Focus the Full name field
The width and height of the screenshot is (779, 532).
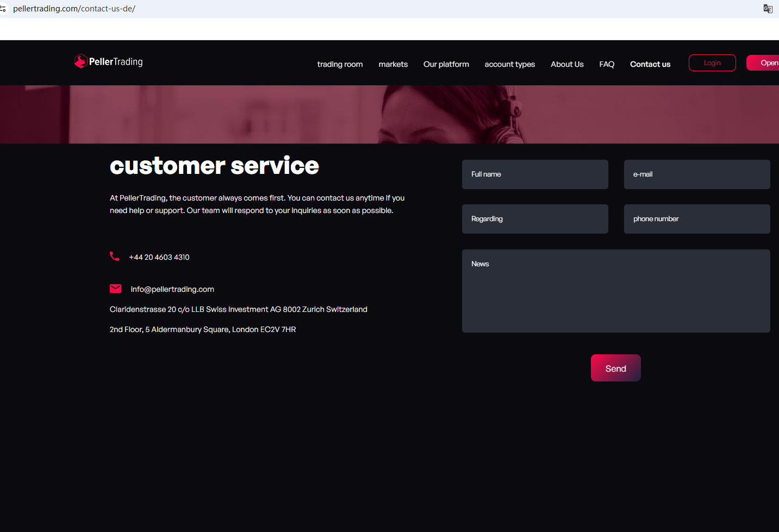click(x=535, y=174)
